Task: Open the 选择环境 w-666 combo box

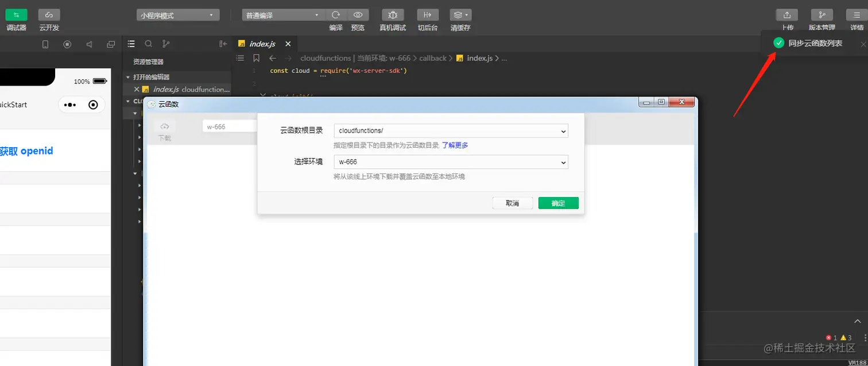Action: coord(451,162)
